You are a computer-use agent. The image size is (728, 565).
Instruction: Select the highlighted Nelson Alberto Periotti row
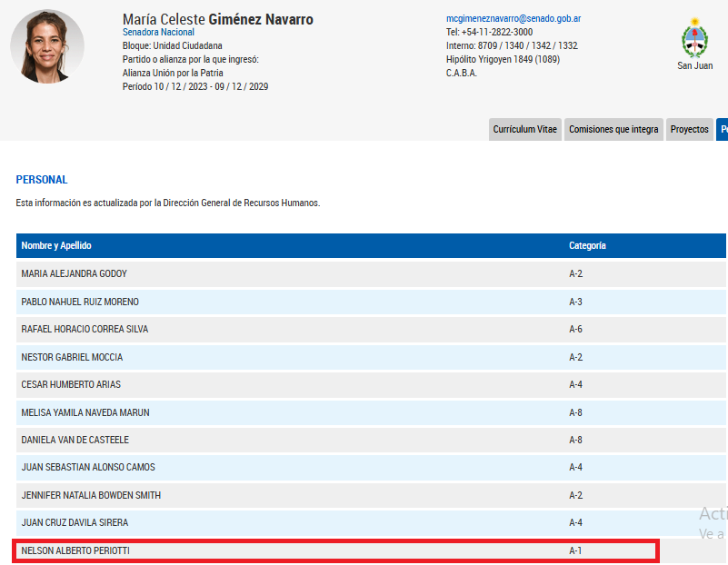pyautogui.click(x=75, y=550)
